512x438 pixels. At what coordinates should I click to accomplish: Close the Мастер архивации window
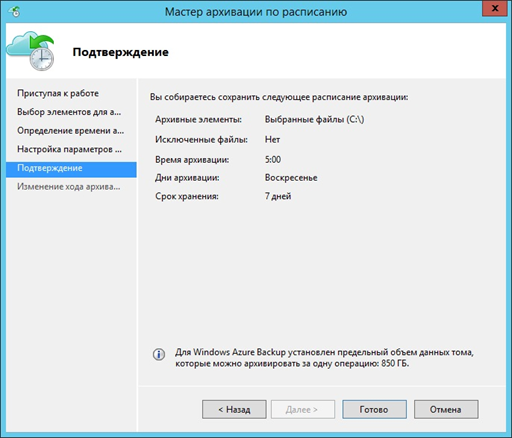tap(495, 8)
